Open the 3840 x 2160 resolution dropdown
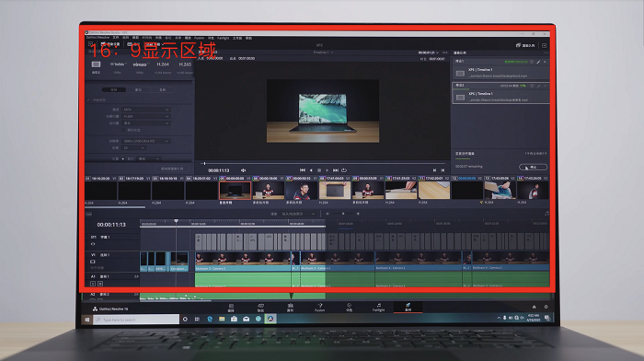 145,141
